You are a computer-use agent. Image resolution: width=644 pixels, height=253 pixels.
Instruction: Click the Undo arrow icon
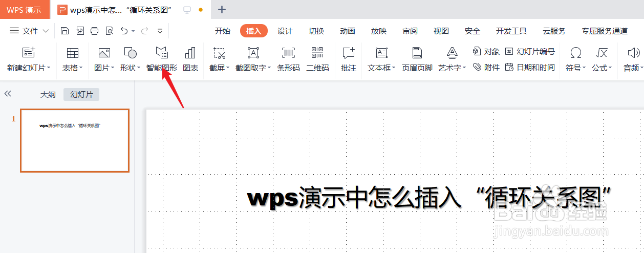pos(124,31)
